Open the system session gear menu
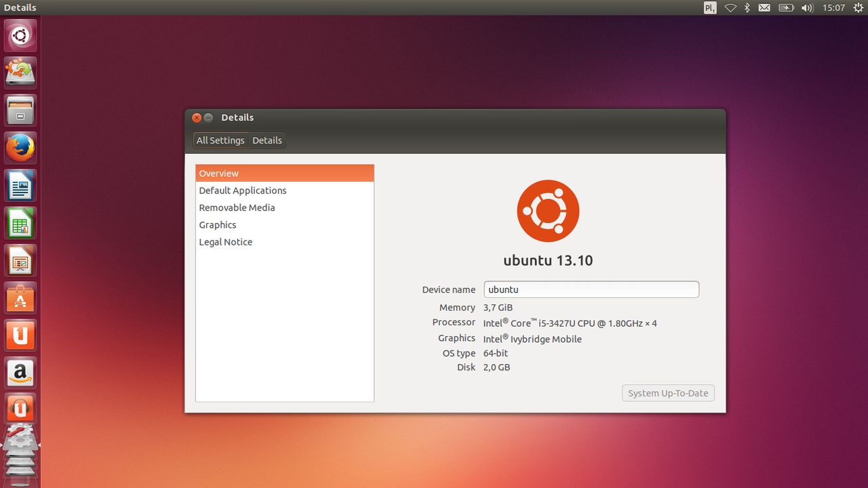868x488 pixels. pyautogui.click(x=859, y=7)
